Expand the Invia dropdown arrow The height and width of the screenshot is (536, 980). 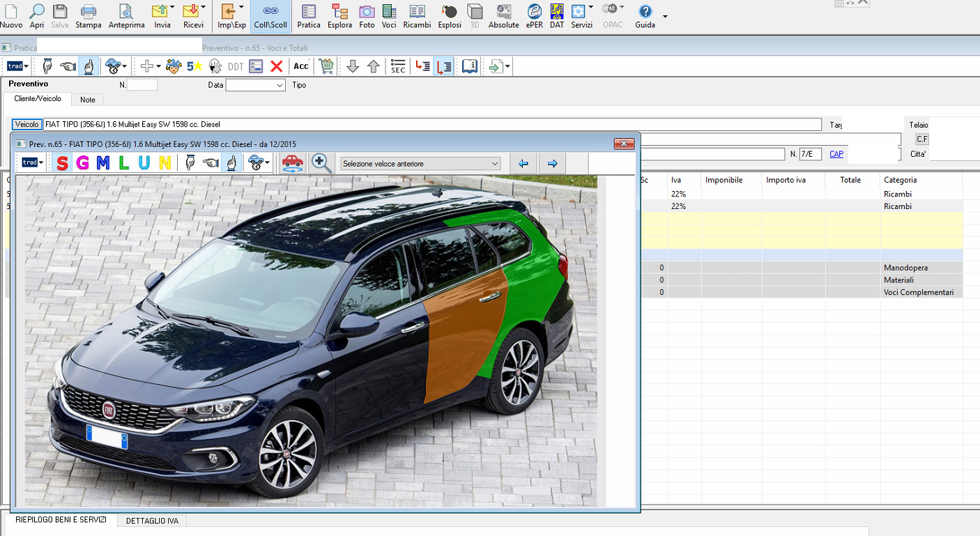click(172, 8)
